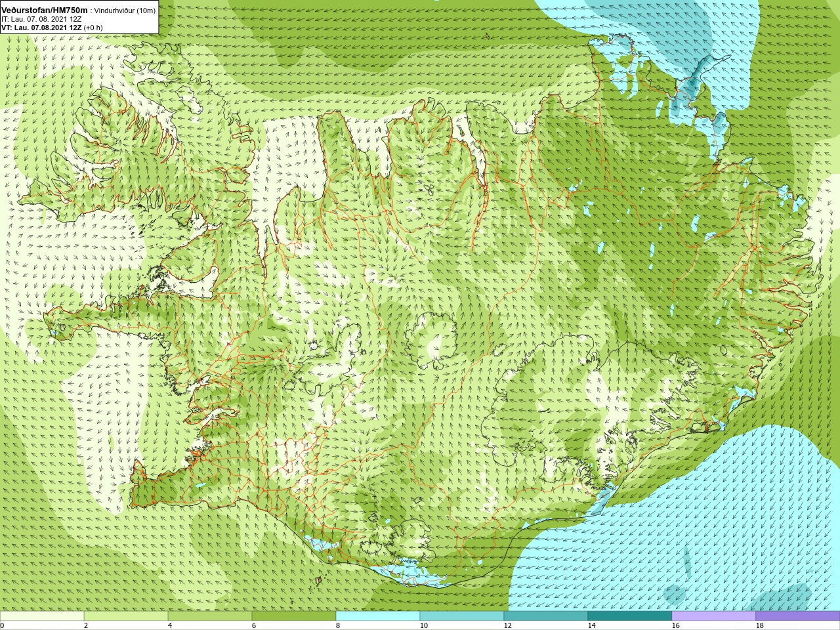
Task: Click the 8–10 light cyan legend swatch
Action: [x=378, y=616]
